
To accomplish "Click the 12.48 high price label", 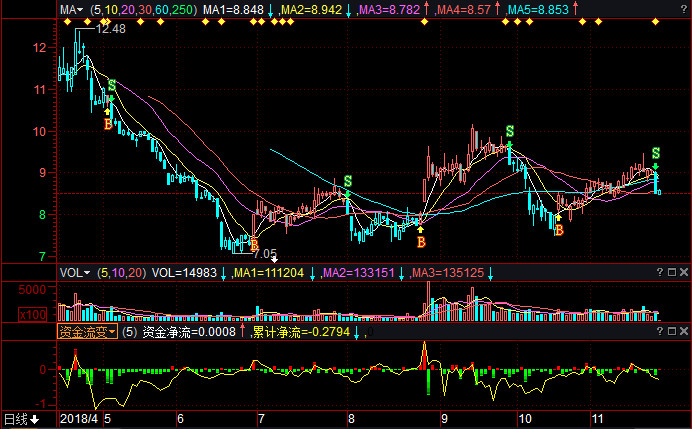I will point(110,29).
